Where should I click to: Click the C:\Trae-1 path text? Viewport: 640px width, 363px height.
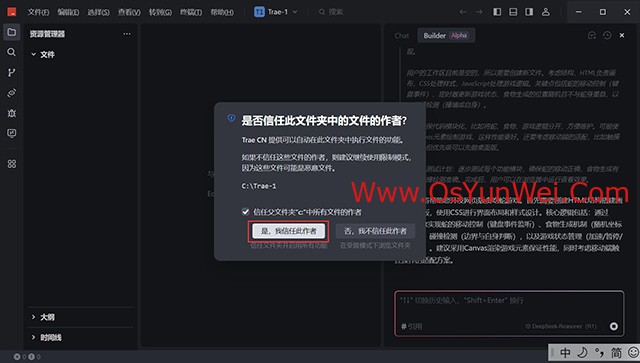point(259,186)
